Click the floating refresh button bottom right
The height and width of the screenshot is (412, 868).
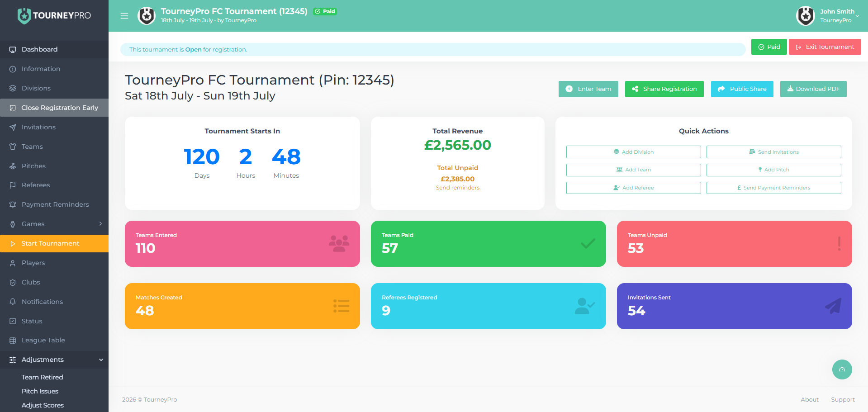(842, 369)
